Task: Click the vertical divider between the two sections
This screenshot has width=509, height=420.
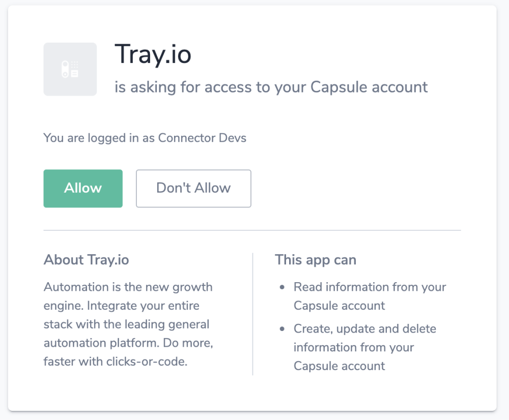Action: point(252,314)
